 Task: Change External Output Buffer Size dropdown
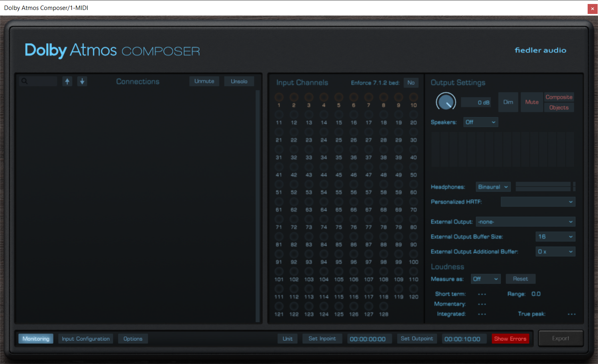[555, 237]
